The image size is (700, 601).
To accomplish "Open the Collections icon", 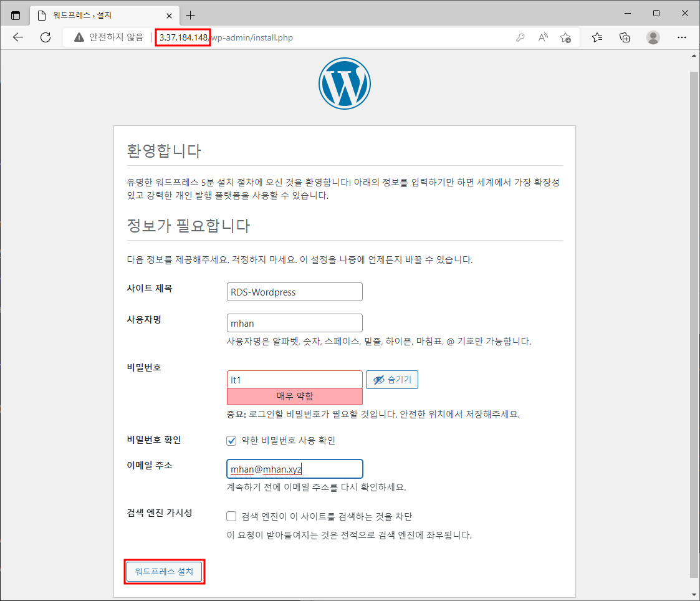I will (x=625, y=37).
